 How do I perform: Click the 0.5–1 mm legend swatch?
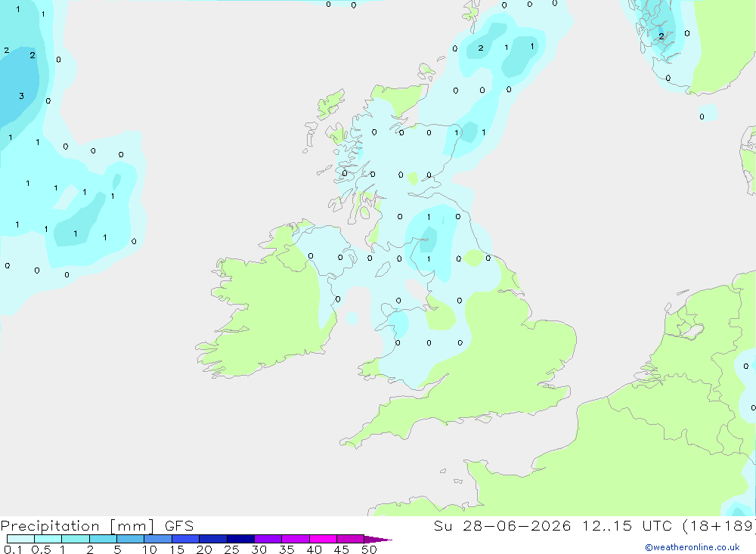click(48, 539)
